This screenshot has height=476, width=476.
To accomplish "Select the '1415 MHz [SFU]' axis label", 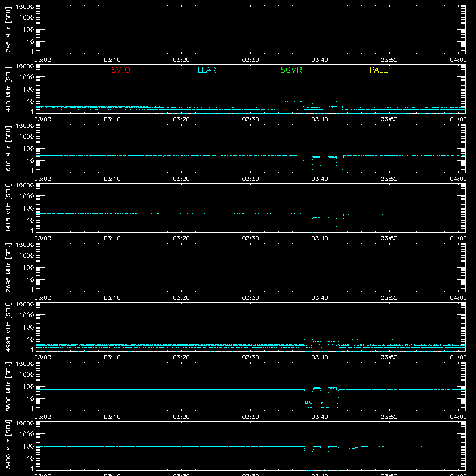I will pyautogui.click(x=8, y=208).
